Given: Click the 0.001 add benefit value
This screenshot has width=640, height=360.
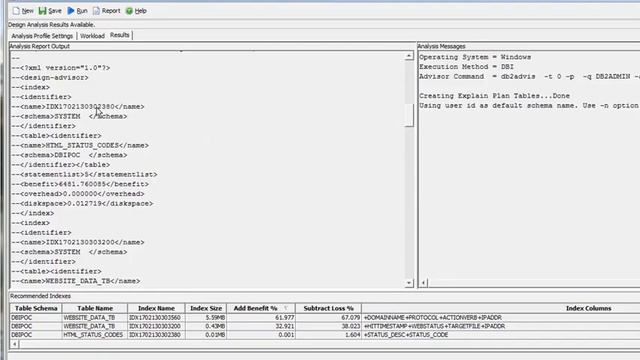Looking at the screenshot, I should pyautogui.click(x=261, y=335).
